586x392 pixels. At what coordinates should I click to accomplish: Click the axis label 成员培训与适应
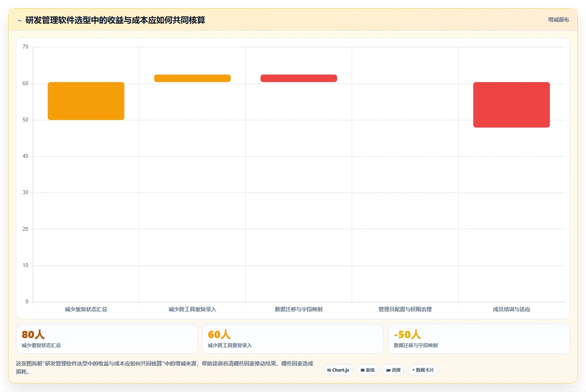(x=512, y=309)
